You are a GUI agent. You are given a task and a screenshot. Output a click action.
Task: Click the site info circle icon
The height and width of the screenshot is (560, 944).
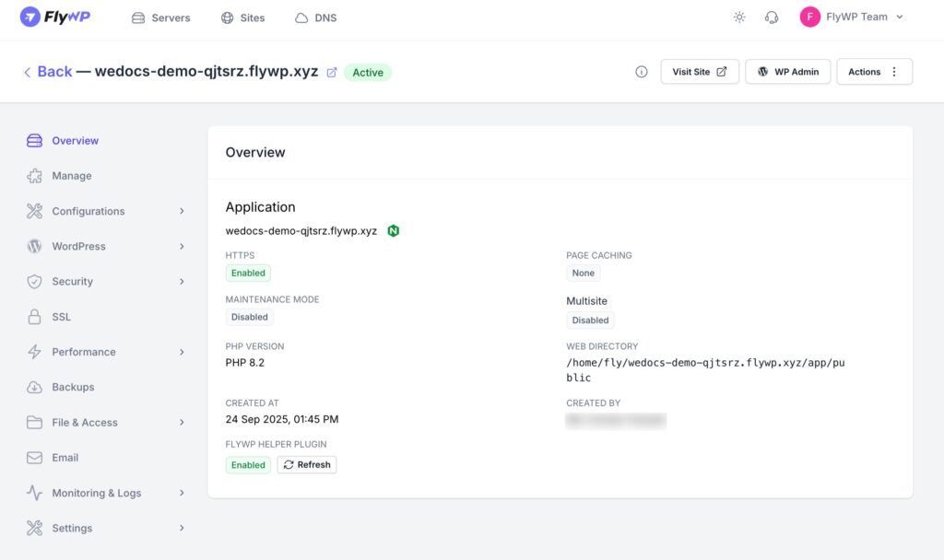coord(642,72)
